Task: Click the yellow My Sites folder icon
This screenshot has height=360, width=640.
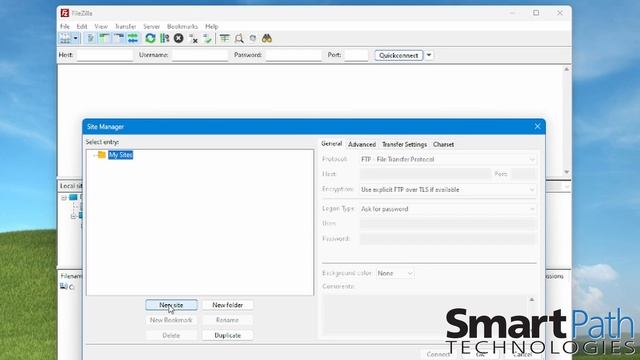Action: [102, 155]
